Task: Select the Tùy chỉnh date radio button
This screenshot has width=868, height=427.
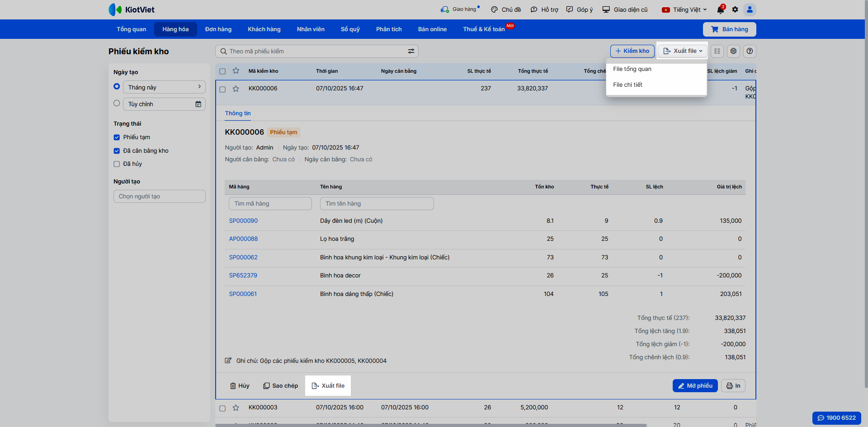Action: [x=117, y=103]
